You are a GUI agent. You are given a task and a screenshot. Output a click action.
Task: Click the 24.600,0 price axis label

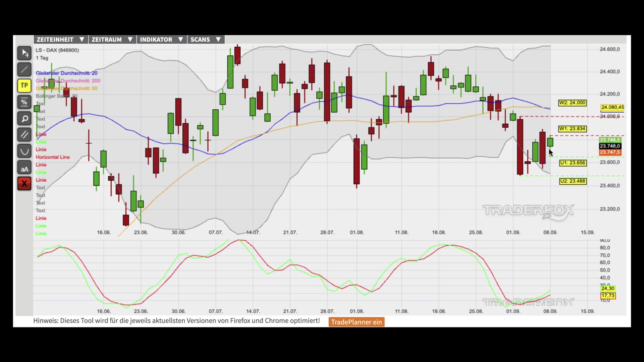click(x=610, y=49)
